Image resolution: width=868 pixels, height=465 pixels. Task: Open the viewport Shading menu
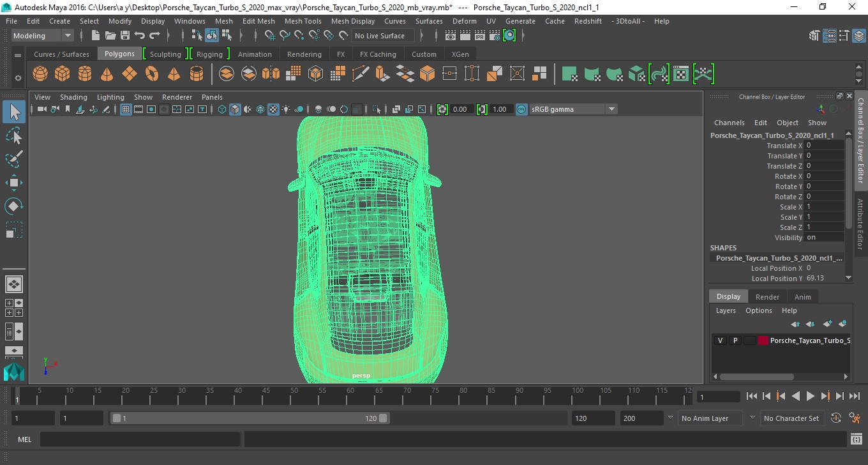click(73, 97)
